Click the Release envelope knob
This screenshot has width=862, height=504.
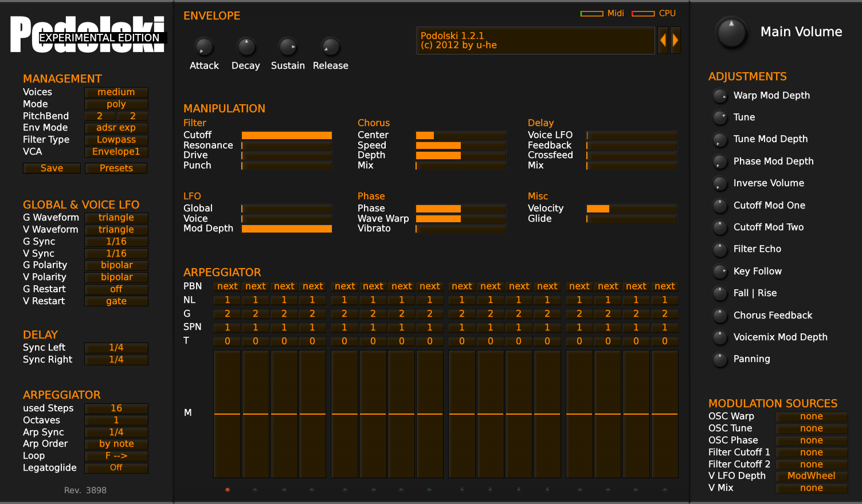click(x=330, y=46)
